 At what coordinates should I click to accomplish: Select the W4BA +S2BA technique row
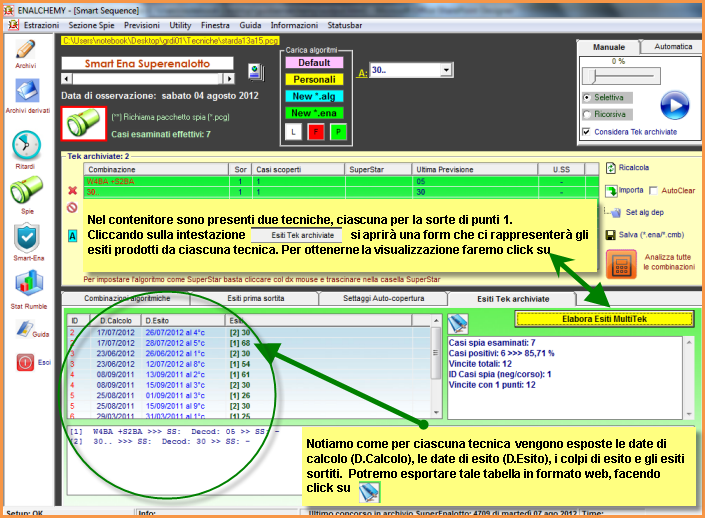341,181
